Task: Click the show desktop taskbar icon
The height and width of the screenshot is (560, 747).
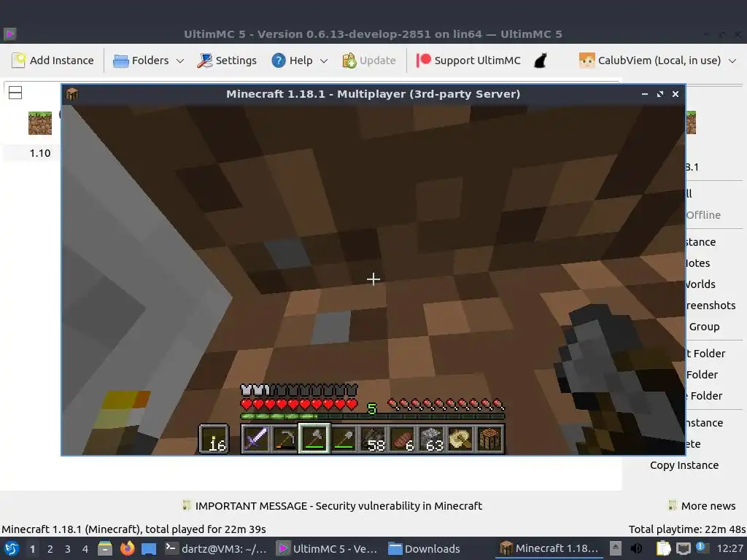Action: tap(149, 549)
